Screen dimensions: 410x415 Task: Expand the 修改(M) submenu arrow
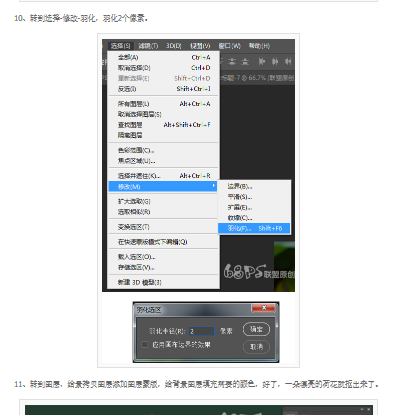click(214, 186)
